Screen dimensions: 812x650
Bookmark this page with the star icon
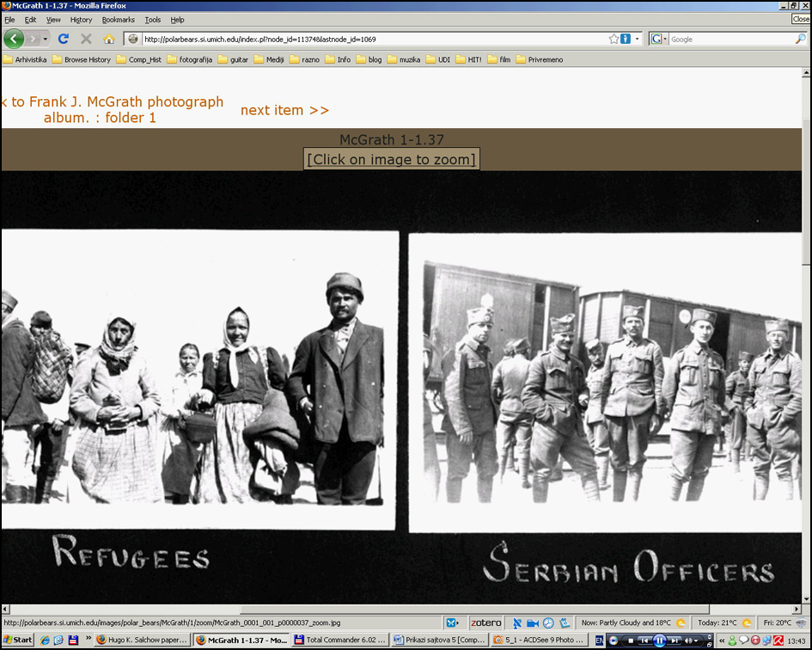pos(614,39)
